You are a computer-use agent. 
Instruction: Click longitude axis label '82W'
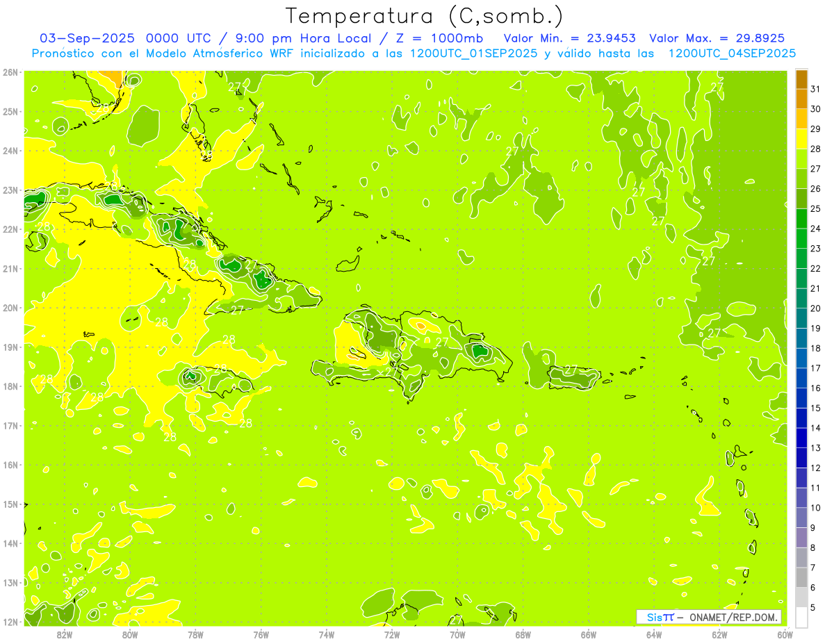click(64, 634)
